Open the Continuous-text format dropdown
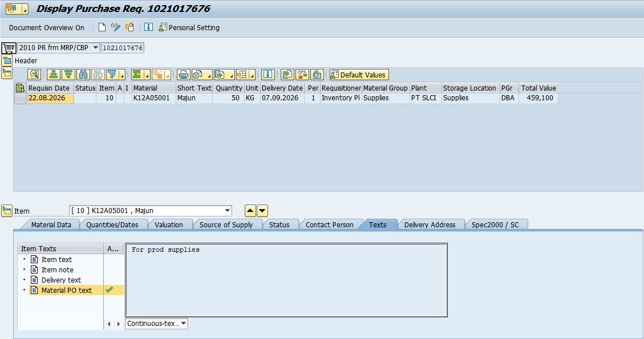The height and width of the screenshot is (339, 644). click(x=184, y=324)
